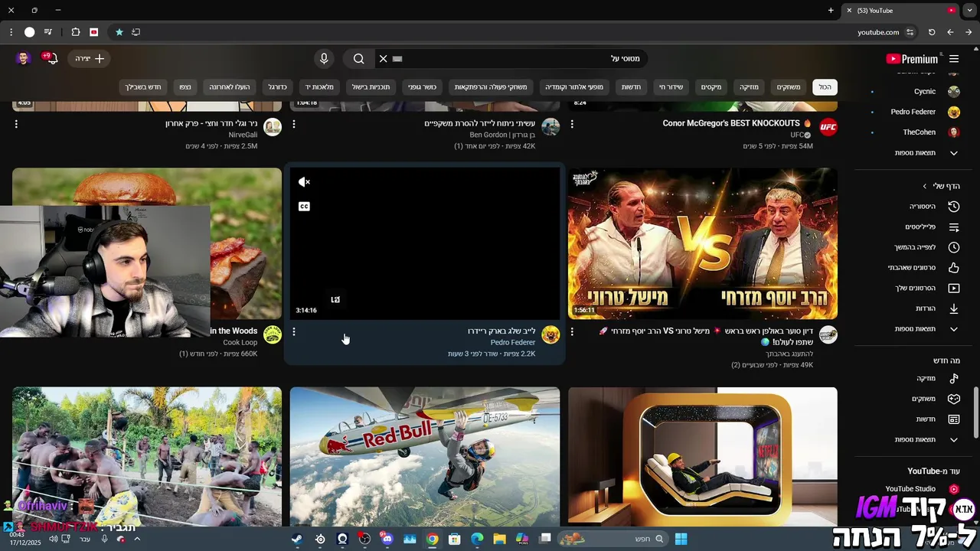Image resolution: width=980 pixels, height=551 pixels.
Task: Open Ben Gordon channel avatar
Action: point(550,127)
